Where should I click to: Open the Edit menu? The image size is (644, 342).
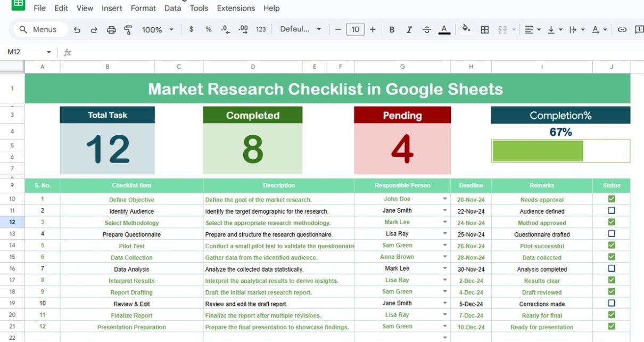tap(61, 8)
